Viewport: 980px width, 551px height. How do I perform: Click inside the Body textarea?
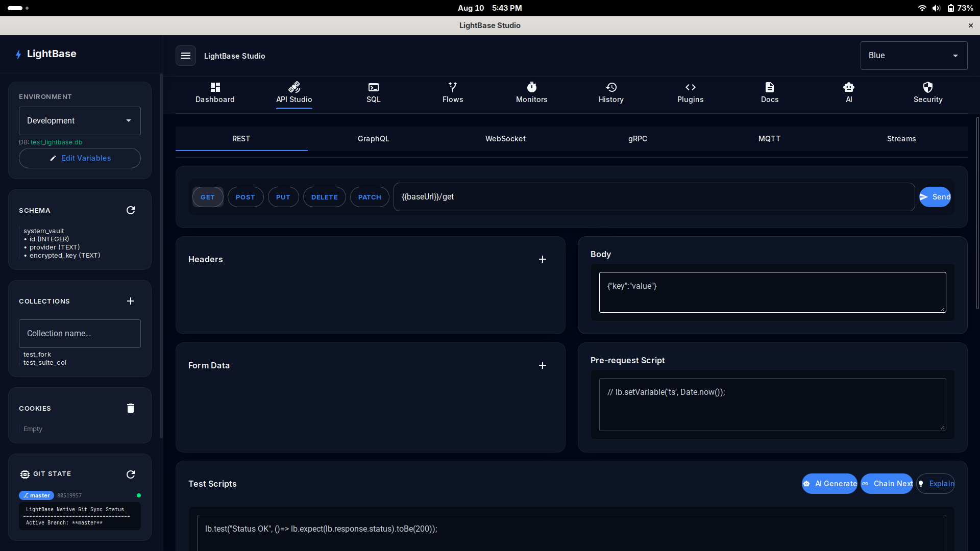pos(772,292)
